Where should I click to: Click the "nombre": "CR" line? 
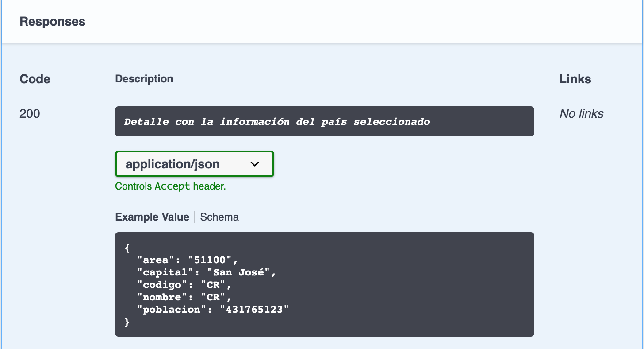coord(184,297)
